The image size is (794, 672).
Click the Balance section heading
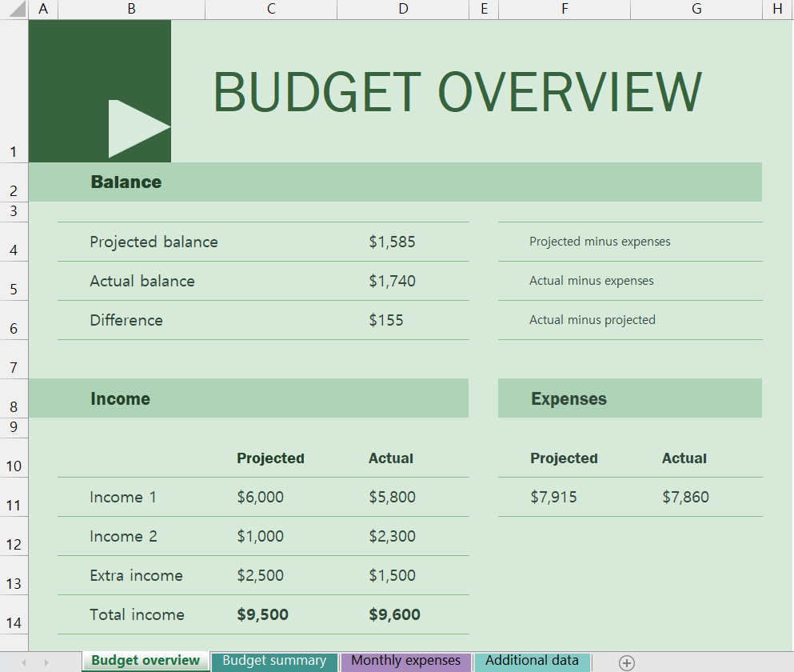coord(126,182)
